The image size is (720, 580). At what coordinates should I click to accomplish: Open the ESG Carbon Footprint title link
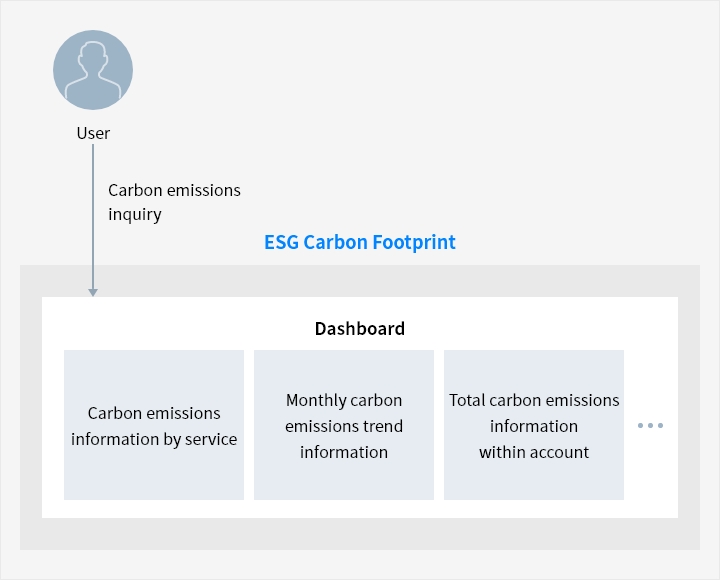pos(360,242)
